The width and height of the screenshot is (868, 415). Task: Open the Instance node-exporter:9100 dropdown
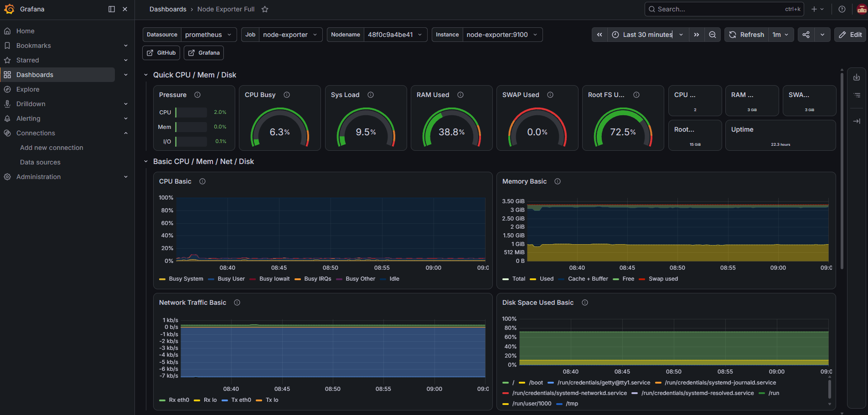coord(502,35)
